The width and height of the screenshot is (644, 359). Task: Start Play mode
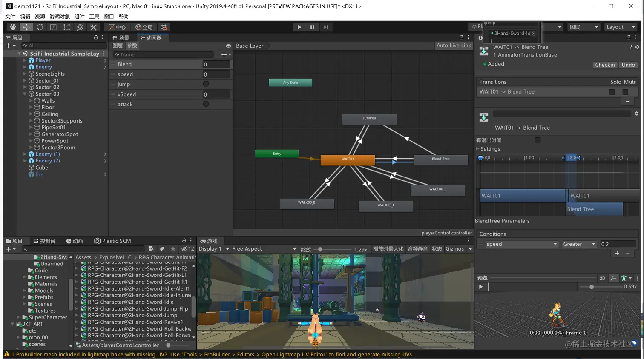tap(299, 27)
